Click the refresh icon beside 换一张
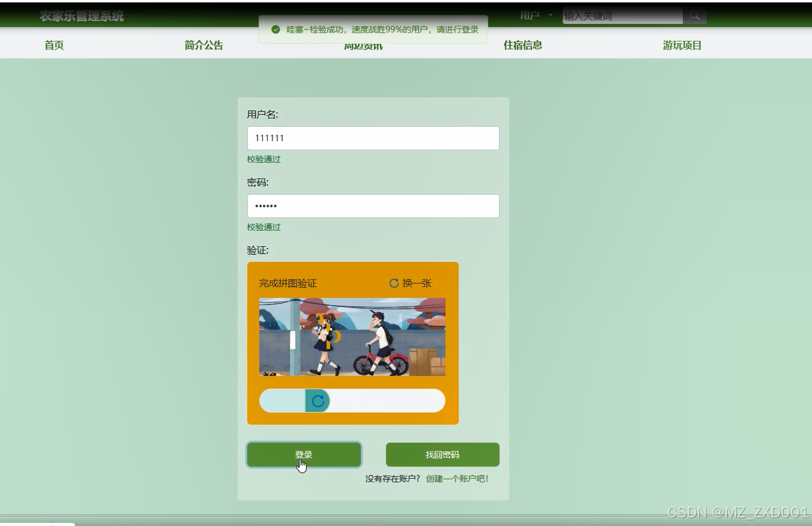 coord(394,283)
